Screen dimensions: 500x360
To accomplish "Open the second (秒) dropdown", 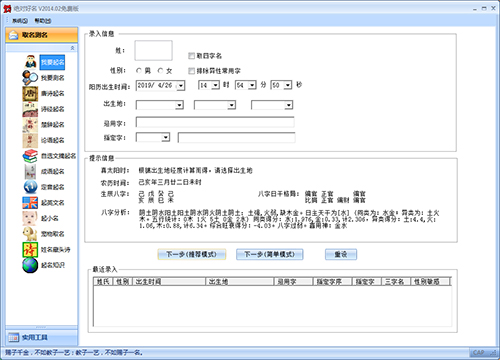I will click(x=288, y=85).
